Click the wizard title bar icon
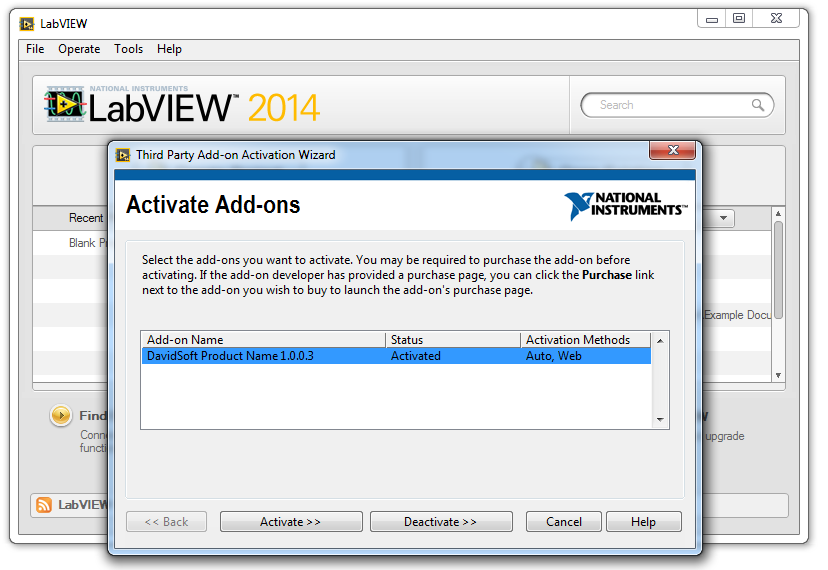Viewport: 828px width, 570px height. coord(123,155)
